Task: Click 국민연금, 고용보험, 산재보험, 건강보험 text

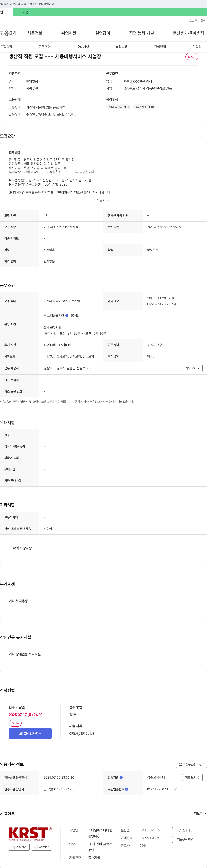Action: click(x=69, y=356)
